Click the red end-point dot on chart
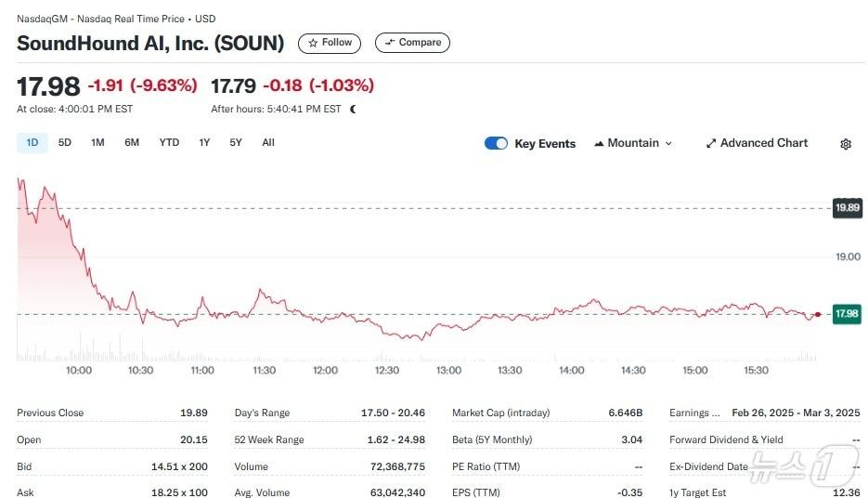Screen dimensions: 868x498 pyautogui.click(x=816, y=315)
